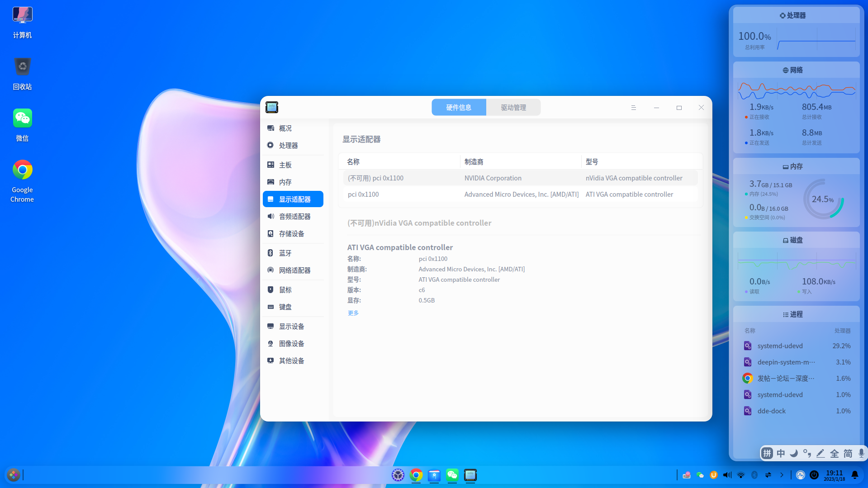Open the gear settings app in dock
The width and height of the screenshot is (868, 488).
pos(398,475)
